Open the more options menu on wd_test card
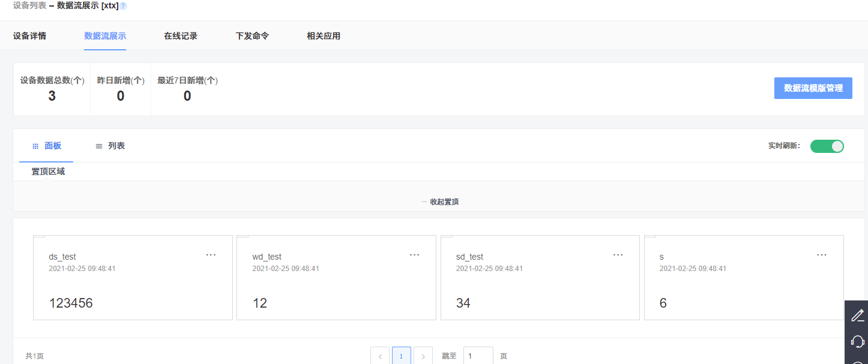The image size is (868, 364). coord(414,255)
